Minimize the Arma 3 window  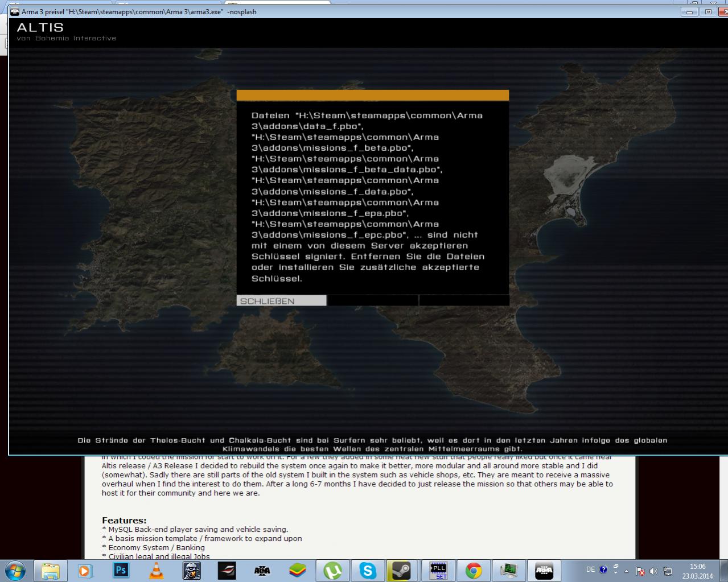coord(690,11)
